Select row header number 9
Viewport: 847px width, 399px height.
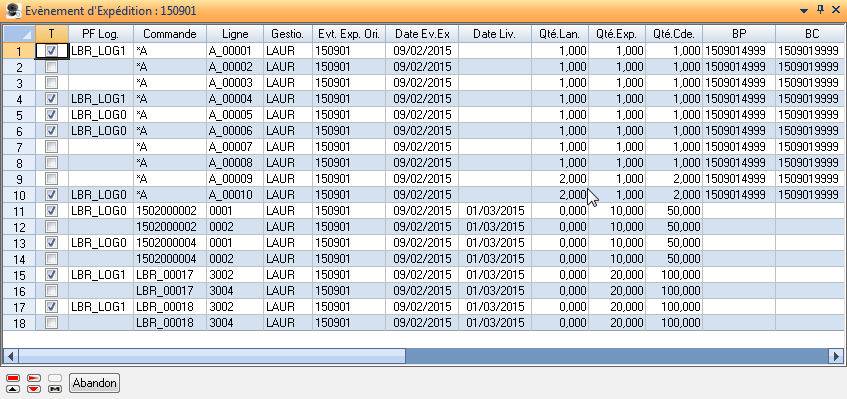(x=19, y=179)
